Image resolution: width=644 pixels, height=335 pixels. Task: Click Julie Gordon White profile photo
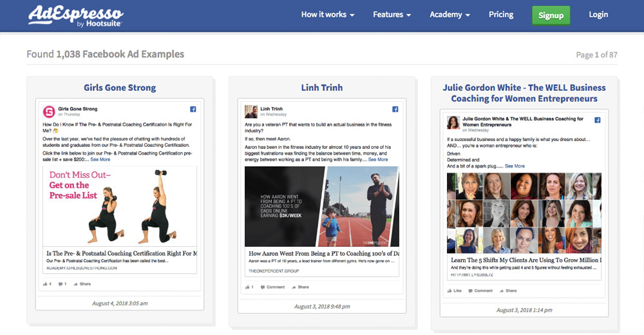coord(453,122)
